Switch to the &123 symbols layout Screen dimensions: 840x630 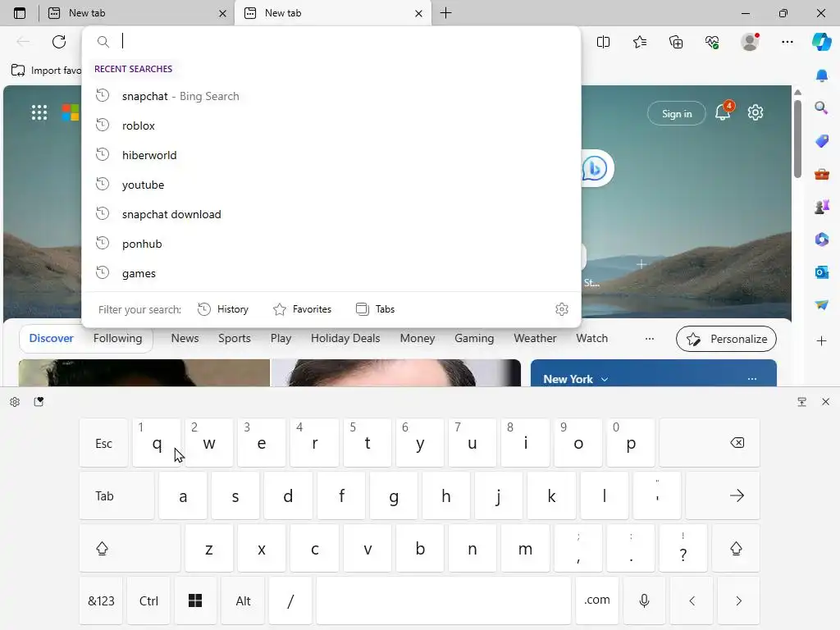101,600
